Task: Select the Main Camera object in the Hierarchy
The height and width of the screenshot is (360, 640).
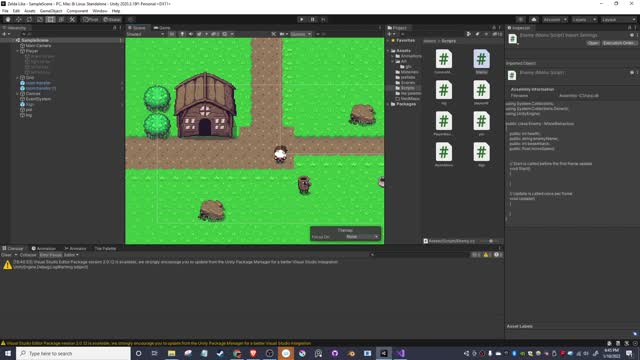Action: [x=38, y=46]
